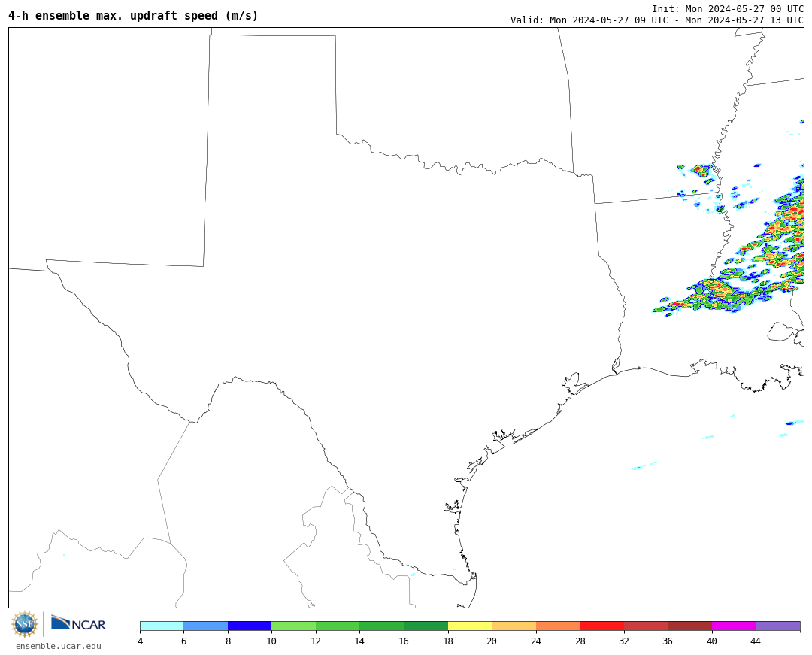Image resolution: width=812 pixels, height=655 pixels.
Task: Open the ensemble.ucar.edu text link
Action: tap(59, 646)
